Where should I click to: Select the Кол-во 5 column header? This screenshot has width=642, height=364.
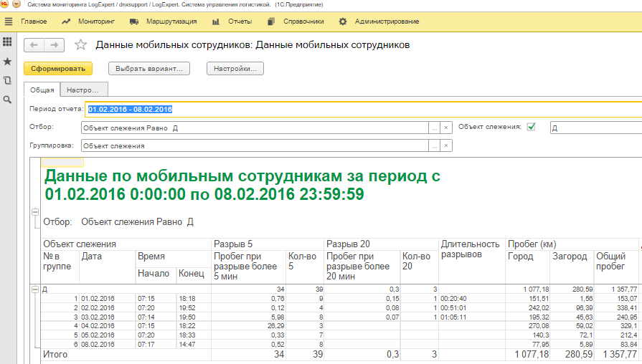point(305,267)
